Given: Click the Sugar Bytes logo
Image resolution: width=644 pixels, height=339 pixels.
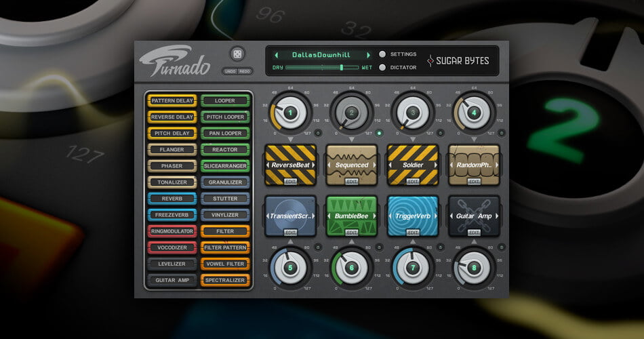Looking at the screenshot, I should (458, 61).
